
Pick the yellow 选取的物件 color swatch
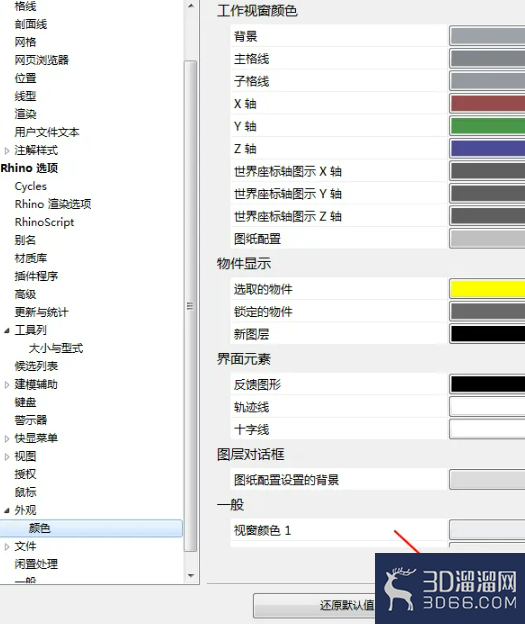pyautogui.click(x=487, y=289)
